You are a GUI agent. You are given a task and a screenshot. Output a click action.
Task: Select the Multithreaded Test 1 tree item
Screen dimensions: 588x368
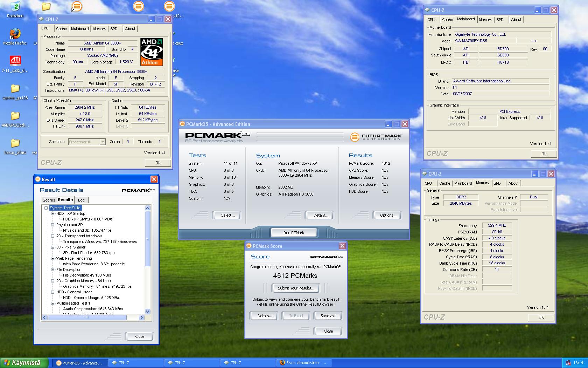coord(73,303)
